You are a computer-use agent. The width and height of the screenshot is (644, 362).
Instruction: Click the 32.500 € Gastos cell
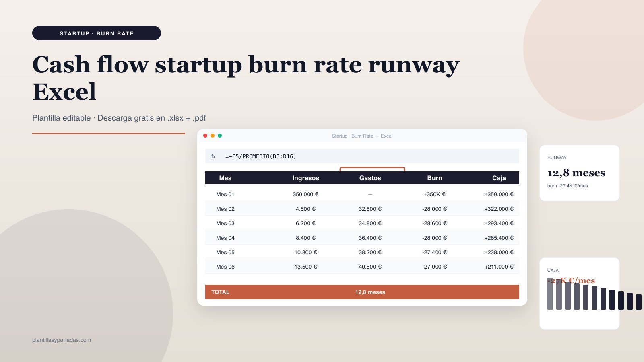coord(370,209)
